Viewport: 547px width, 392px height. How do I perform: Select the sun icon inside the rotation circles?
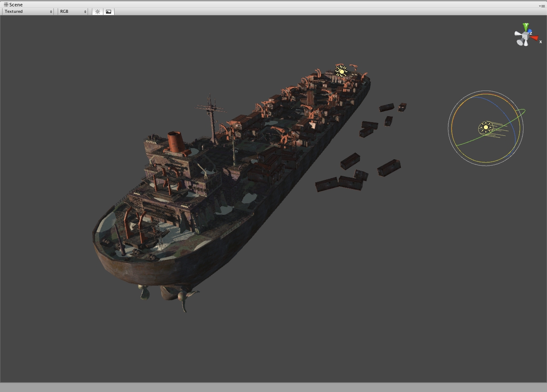pyautogui.click(x=485, y=127)
